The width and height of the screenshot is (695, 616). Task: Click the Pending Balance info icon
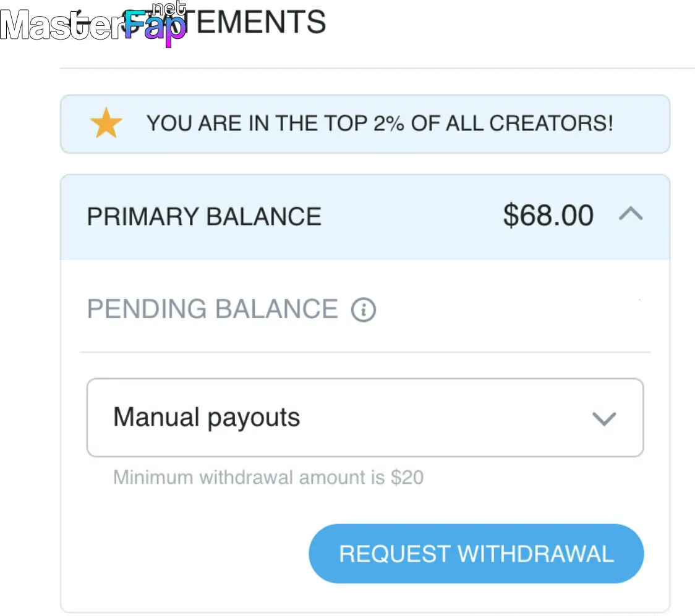pos(364,310)
